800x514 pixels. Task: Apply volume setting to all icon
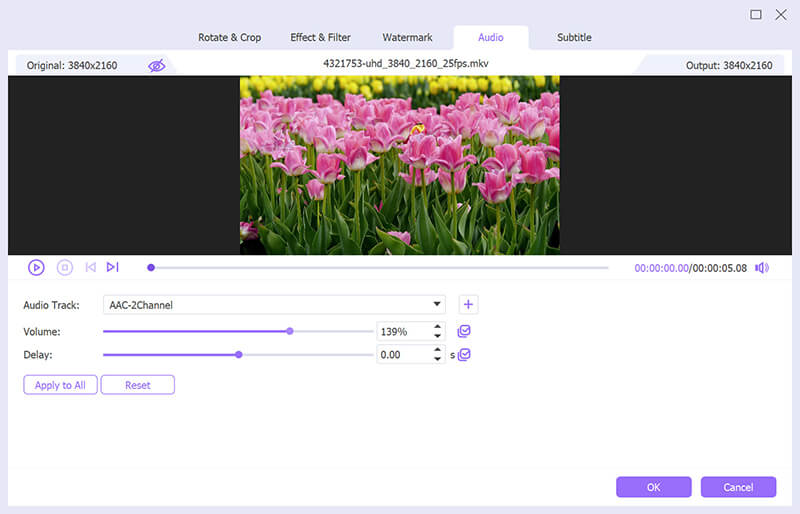click(464, 331)
